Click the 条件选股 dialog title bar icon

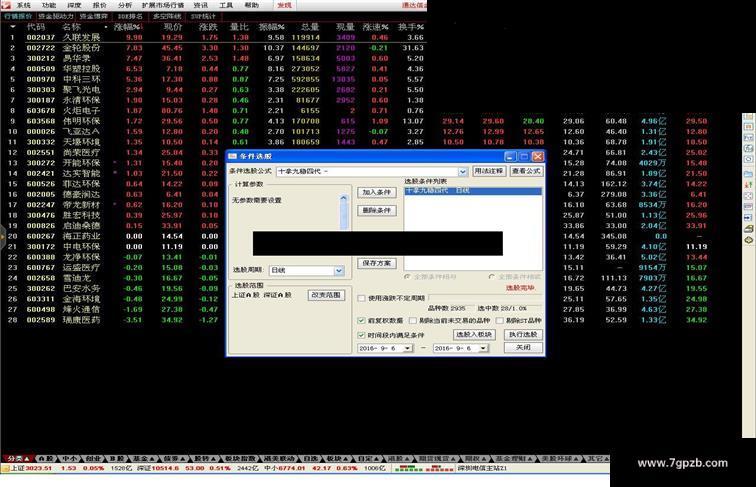coord(232,156)
